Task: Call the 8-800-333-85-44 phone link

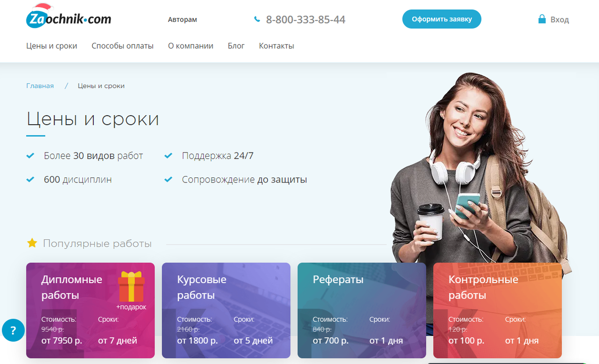Action: pos(305,19)
